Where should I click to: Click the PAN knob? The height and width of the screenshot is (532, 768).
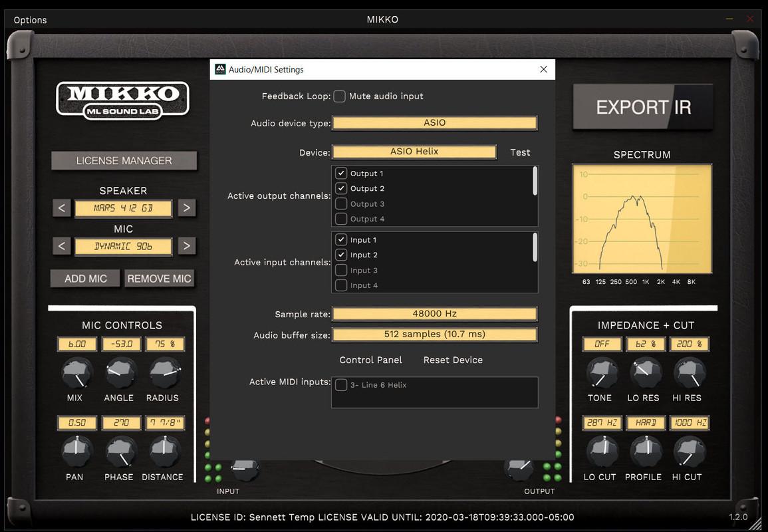tap(77, 452)
